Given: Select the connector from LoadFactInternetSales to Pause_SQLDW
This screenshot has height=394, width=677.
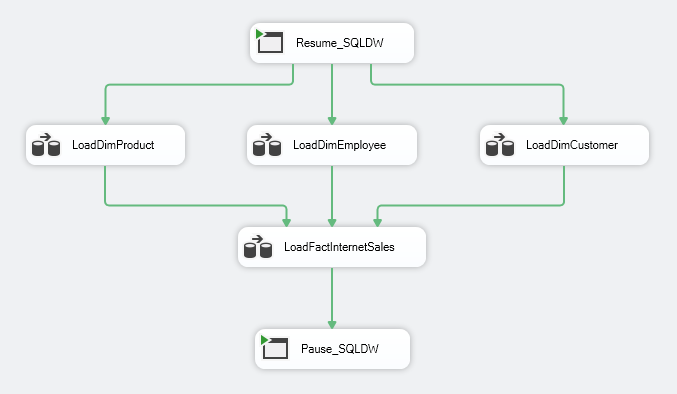Looking at the screenshot, I should (x=332, y=298).
